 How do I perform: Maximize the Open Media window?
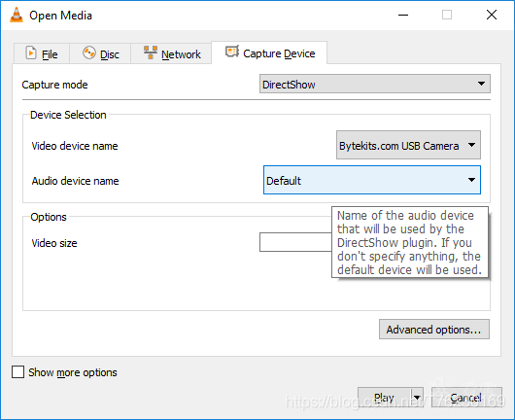(x=447, y=15)
